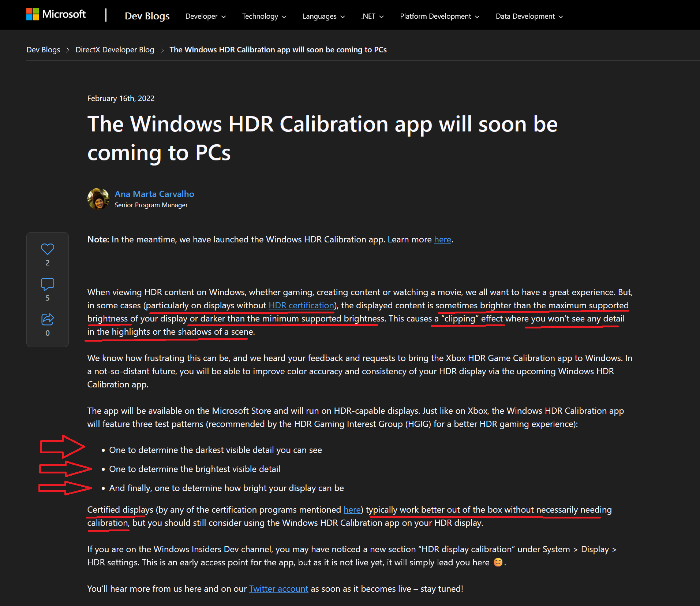
Task: Click the smiling emoji in the paragraph
Action: click(498, 562)
